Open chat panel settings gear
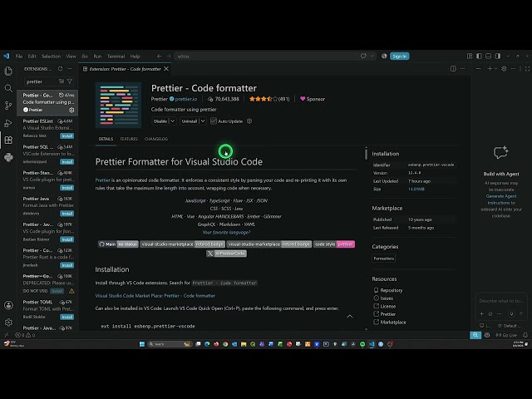The width and height of the screenshot is (532, 399). [x=504, y=68]
